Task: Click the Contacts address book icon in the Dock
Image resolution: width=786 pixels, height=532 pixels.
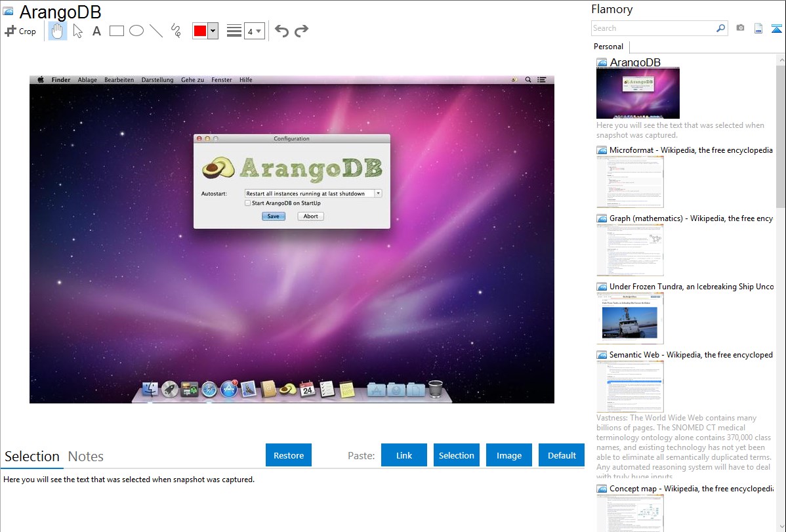Action: pos(268,388)
